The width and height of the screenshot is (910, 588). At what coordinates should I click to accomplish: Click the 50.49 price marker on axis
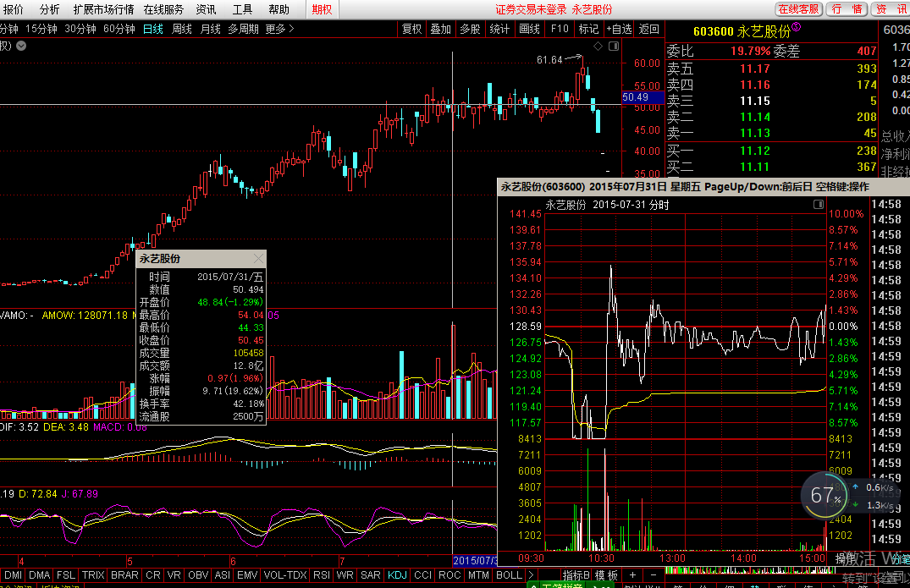[x=635, y=97]
